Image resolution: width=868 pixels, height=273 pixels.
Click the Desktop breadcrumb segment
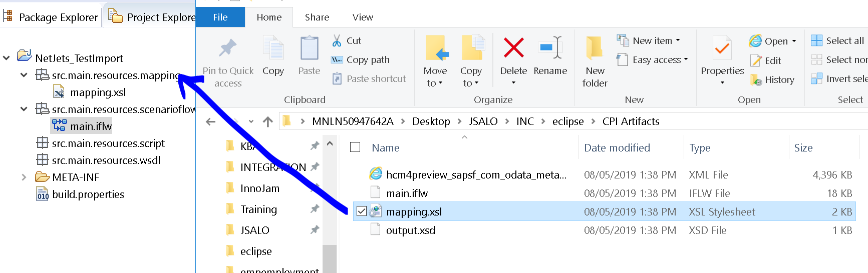(x=431, y=121)
